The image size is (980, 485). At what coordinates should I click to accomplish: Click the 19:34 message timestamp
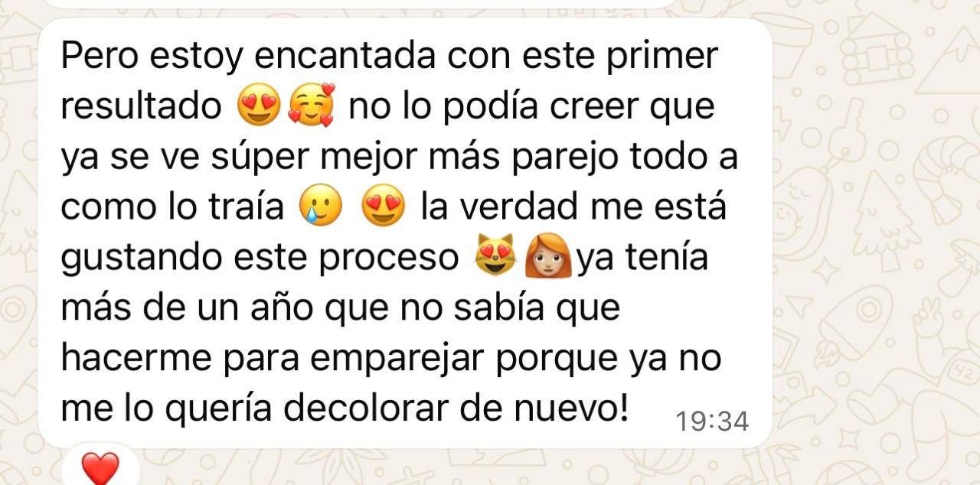[x=713, y=421]
